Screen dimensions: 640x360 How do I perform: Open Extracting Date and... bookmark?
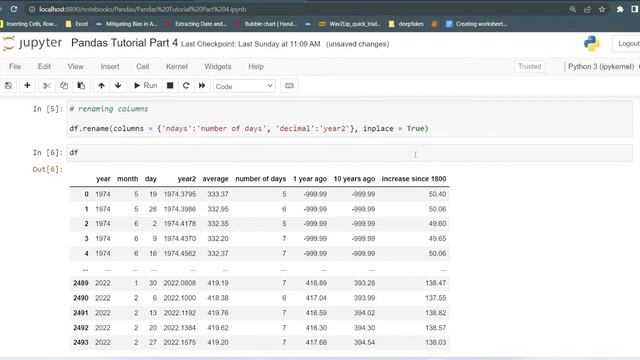196,24
